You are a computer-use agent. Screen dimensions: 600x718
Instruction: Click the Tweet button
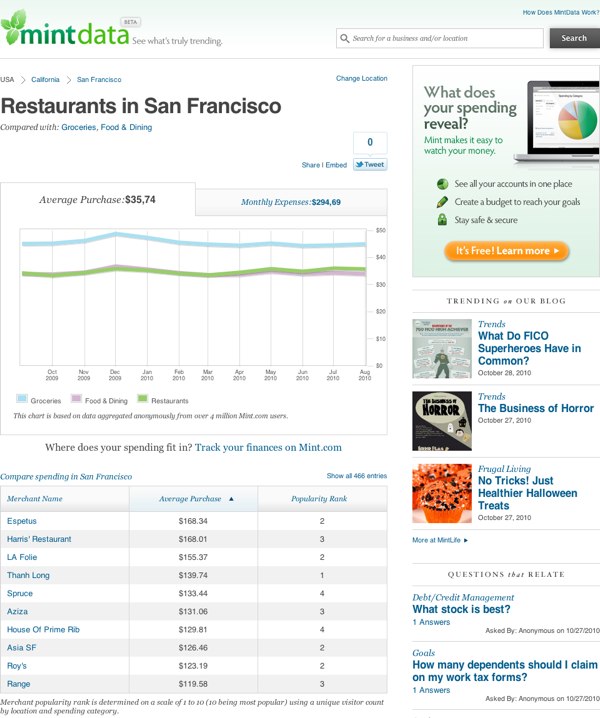pos(370,165)
